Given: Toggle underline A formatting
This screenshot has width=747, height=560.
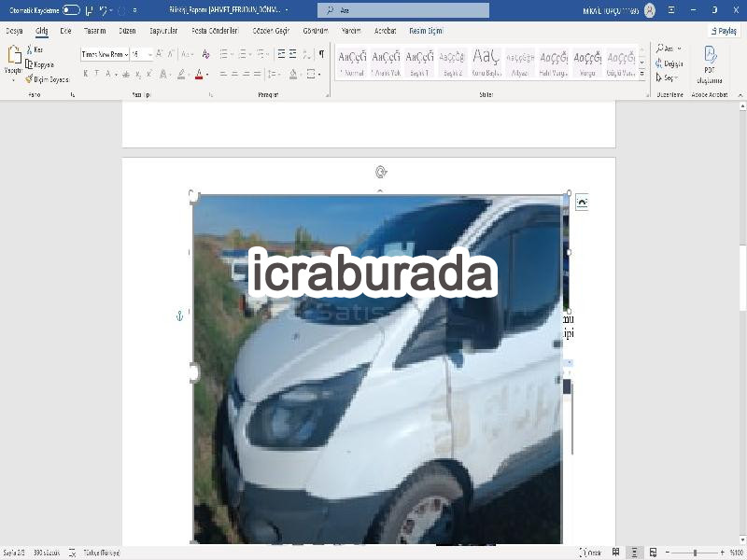Looking at the screenshot, I should tap(108, 74).
